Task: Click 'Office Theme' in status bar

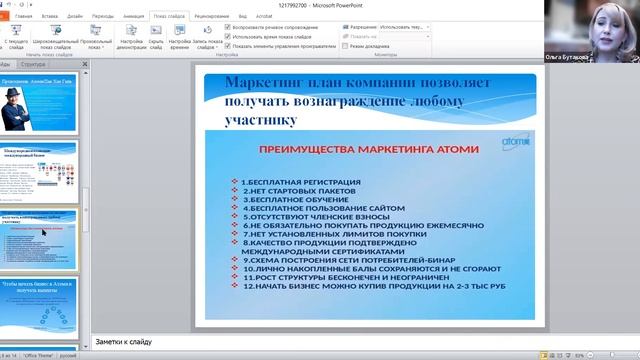Action: tap(38, 356)
